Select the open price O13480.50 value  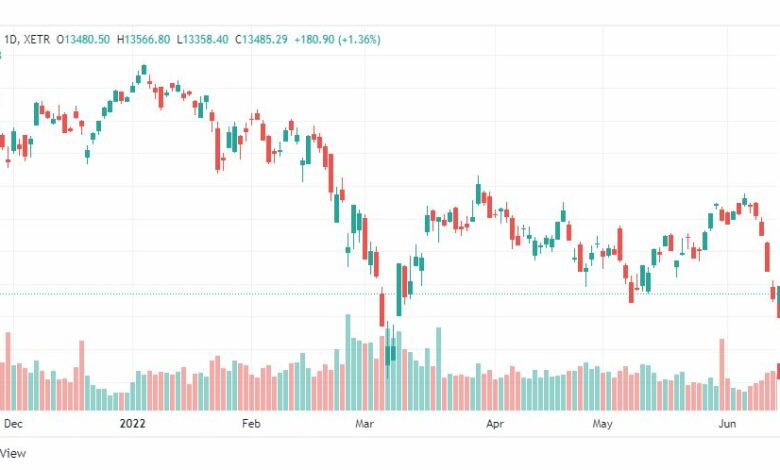(x=83, y=39)
